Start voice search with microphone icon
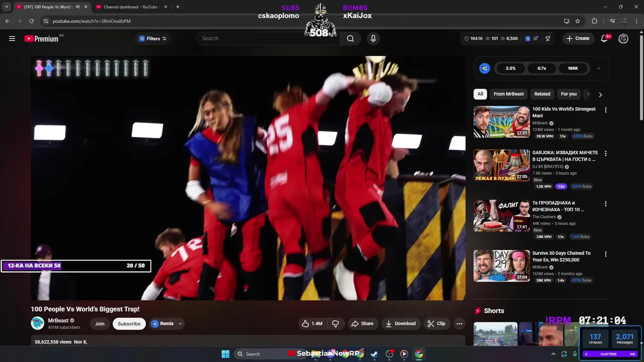644x362 pixels. [373, 38]
